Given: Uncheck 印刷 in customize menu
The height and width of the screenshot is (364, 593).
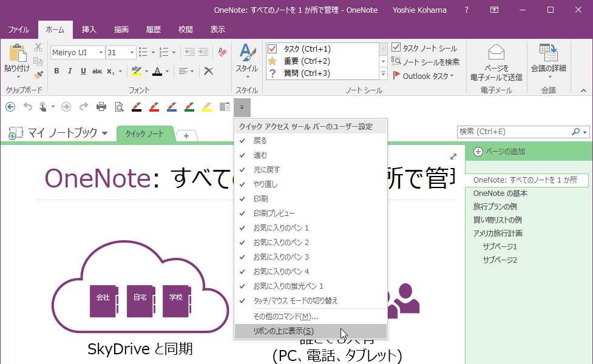Looking at the screenshot, I should tap(311, 199).
